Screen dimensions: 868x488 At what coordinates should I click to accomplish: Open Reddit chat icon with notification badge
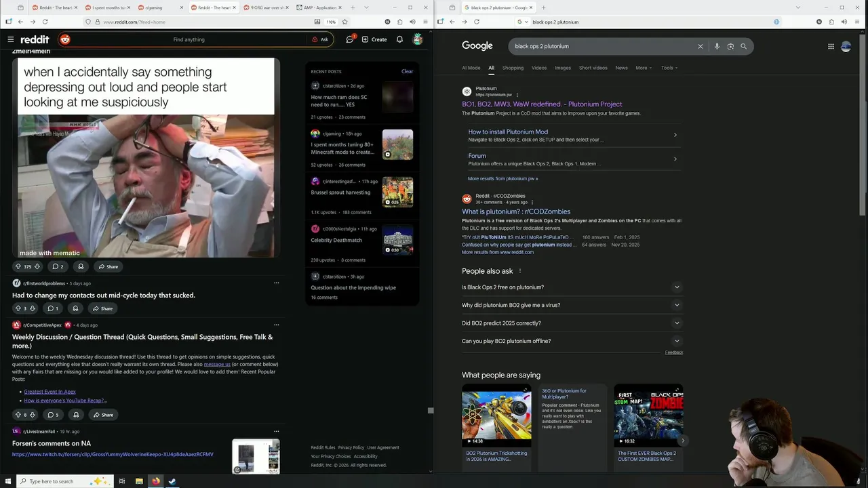[x=350, y=39]
